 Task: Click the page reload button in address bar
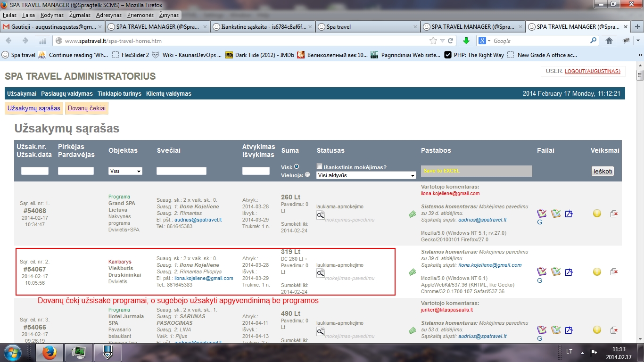click(451, 41)
